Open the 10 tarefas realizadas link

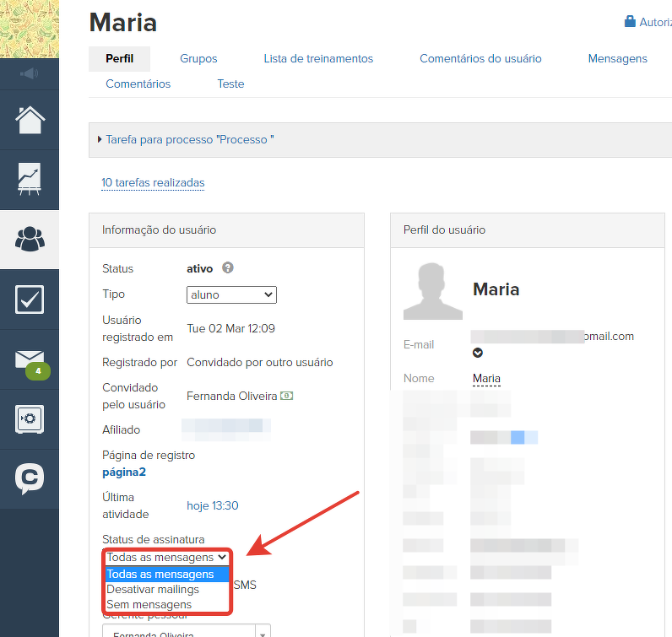153,183
